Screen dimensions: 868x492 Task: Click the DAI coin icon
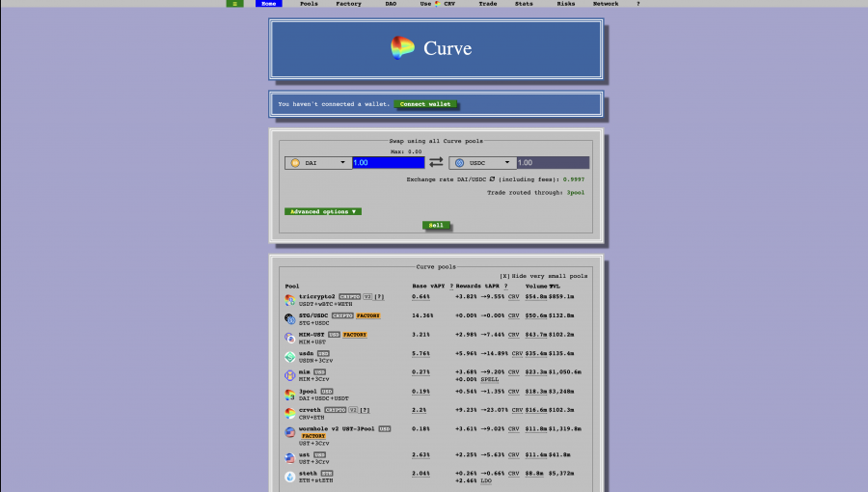(x=295, y=163)
